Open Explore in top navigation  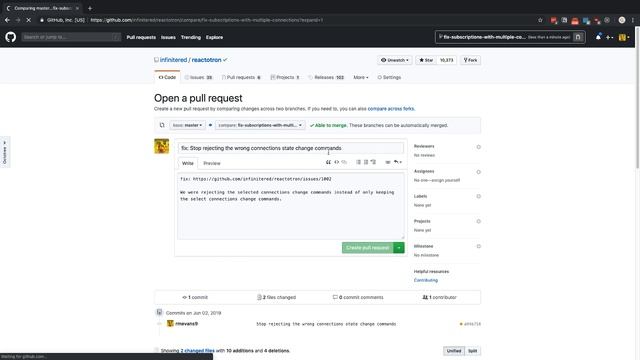(x=214, y=37)
